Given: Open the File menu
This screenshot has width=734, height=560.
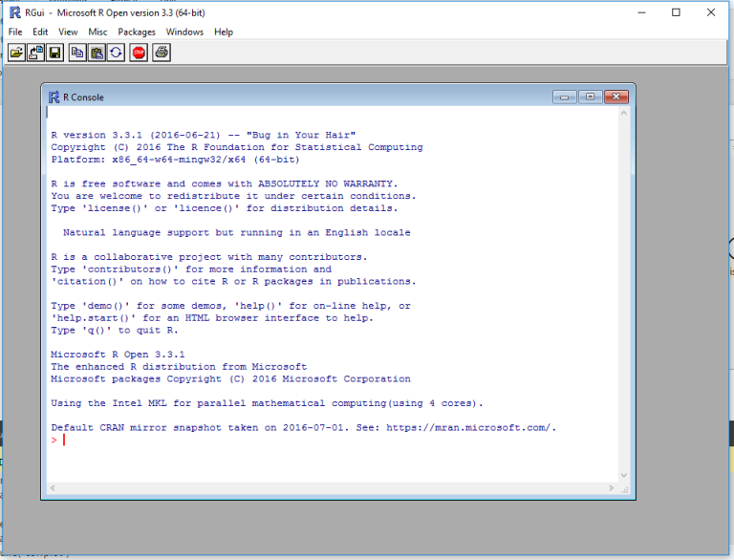Looking at the screenshot, I should 15,32.
